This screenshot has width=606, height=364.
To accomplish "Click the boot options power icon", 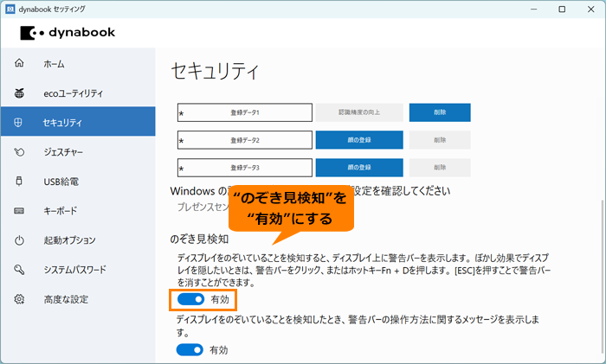I will (x=19, y=240).
